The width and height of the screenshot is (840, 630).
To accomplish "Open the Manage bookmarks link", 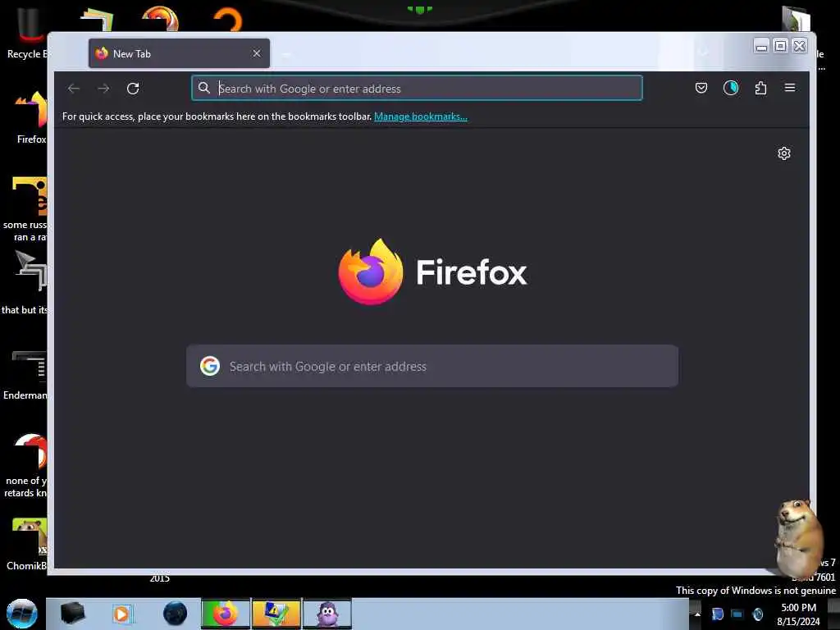I will (x=421, y=116).
